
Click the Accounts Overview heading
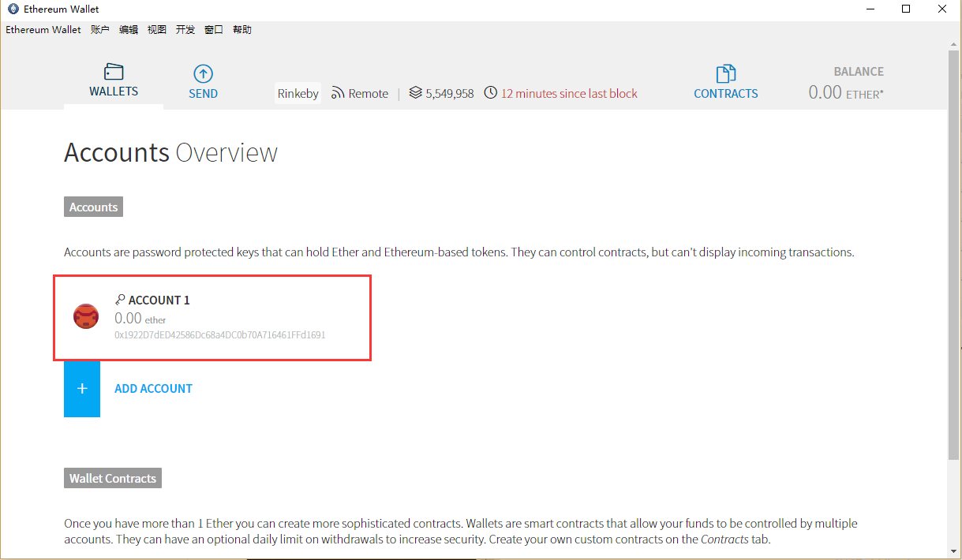[170, 152]
